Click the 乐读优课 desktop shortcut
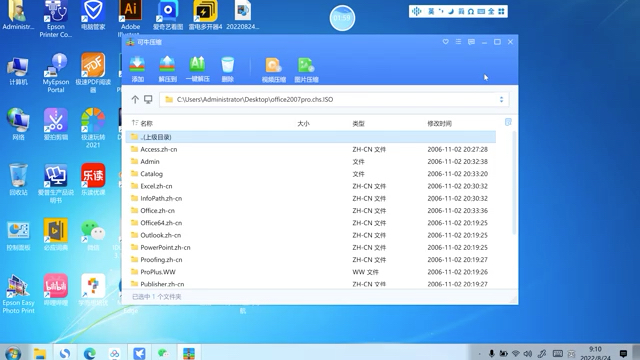Image resolution: width=640 pixels, height=360 pixels. (x=93, y=180)
